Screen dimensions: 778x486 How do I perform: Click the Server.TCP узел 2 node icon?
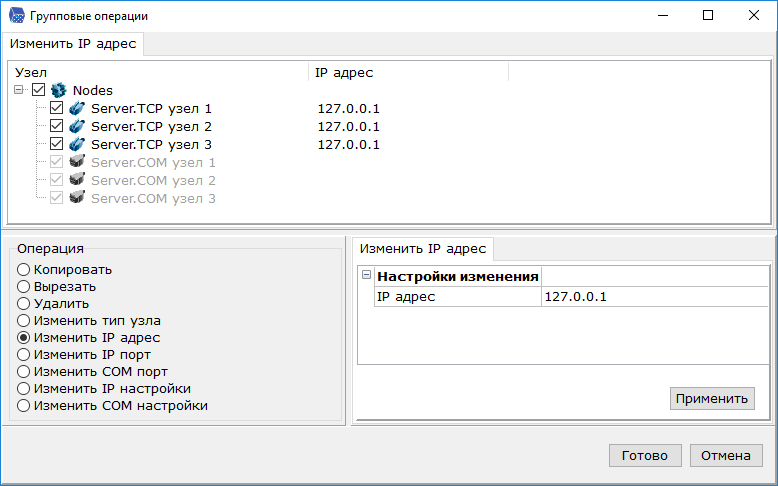(77, 127)
